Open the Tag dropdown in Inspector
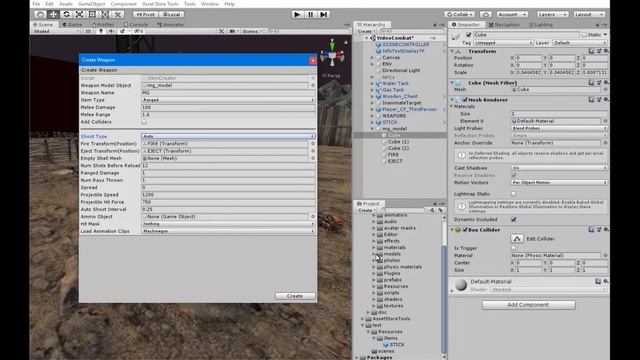640x360 pixels. (503, 43)
